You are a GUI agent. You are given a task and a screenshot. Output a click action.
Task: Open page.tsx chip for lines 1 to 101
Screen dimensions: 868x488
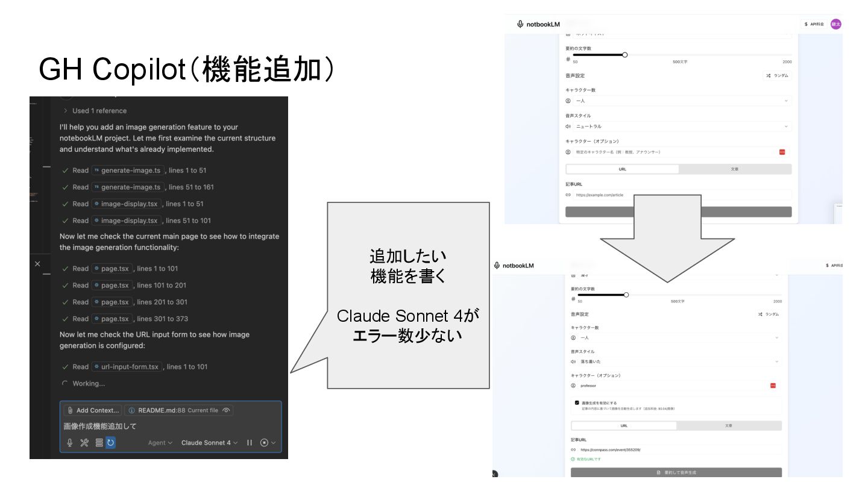click(x=112, y=269)
